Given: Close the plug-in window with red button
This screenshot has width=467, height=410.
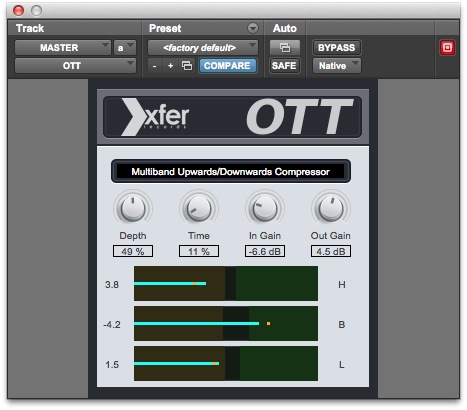Looking at the screenshot, I should tap(18, 11).
